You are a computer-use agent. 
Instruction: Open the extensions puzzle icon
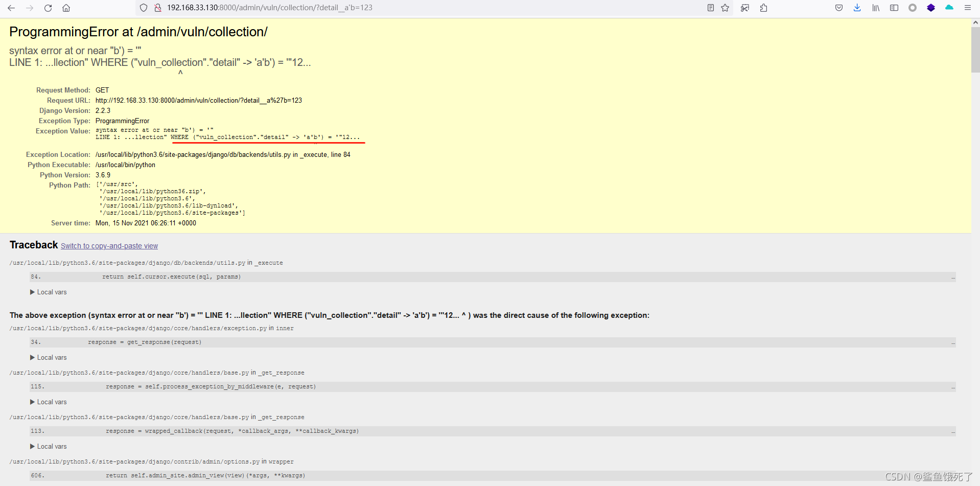click(x=763, y=8)
